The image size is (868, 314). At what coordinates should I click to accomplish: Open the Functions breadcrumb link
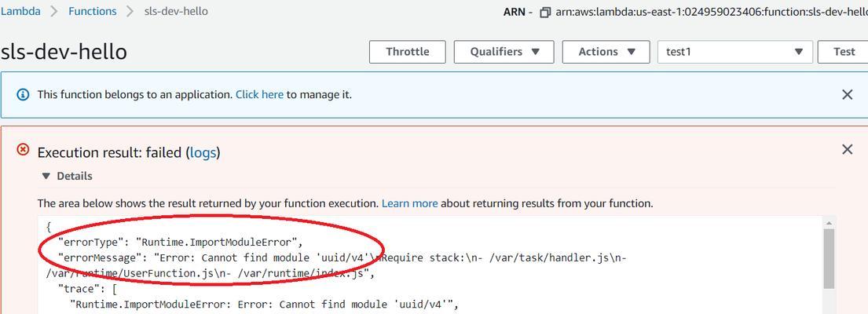tap(93, 11)
